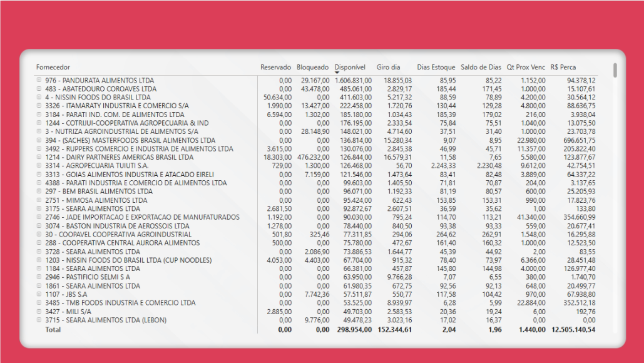Expand the 3 - NUTRIZA AGROINDUSTRIAL row
This screenshot has width=644, height=363.
coord(39,131)
